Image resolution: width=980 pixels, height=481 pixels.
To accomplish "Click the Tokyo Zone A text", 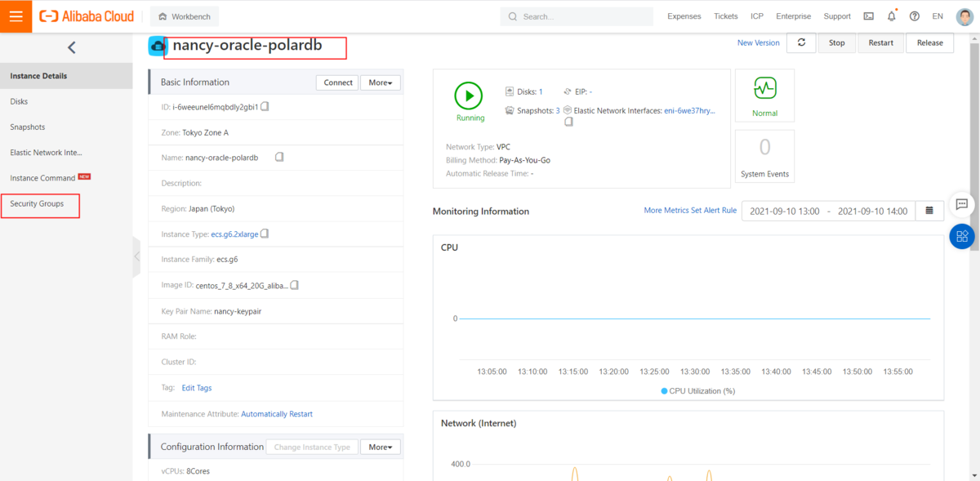I will (205, 132).
